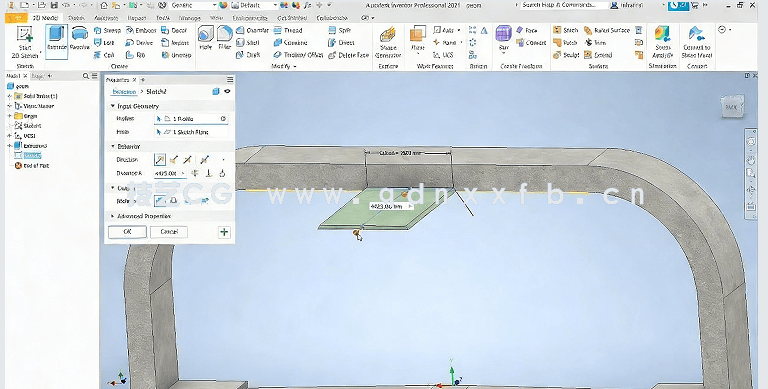Select the freeform Box tool
The image size is (768, 389).
[x=504, y=39]
